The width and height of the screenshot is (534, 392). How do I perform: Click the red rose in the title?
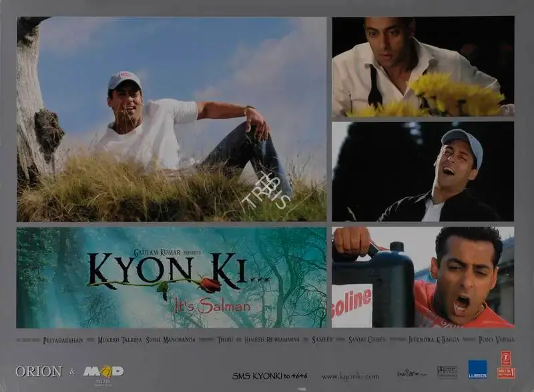[211, 284]
